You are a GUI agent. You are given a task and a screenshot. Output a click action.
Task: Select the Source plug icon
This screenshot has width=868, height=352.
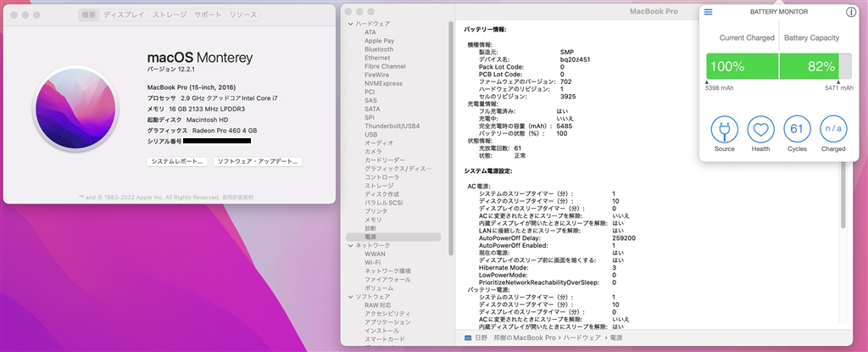(724, 130)
